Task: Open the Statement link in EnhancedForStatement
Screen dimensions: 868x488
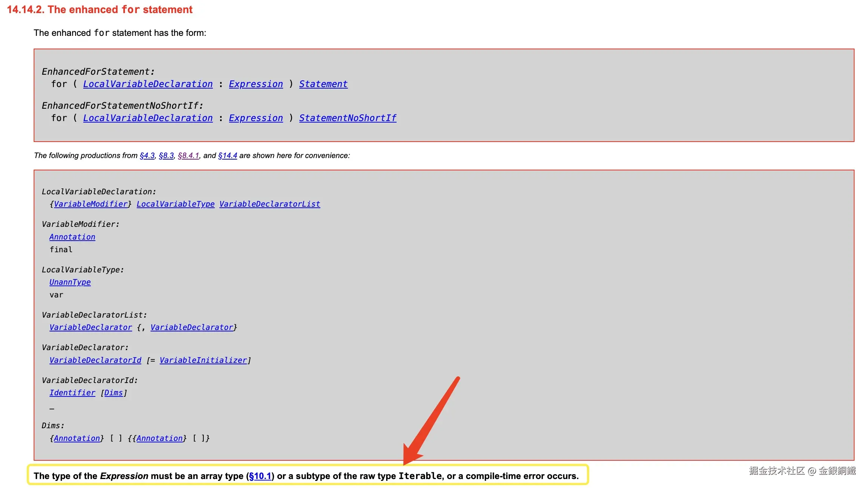Action: point(323,84)
